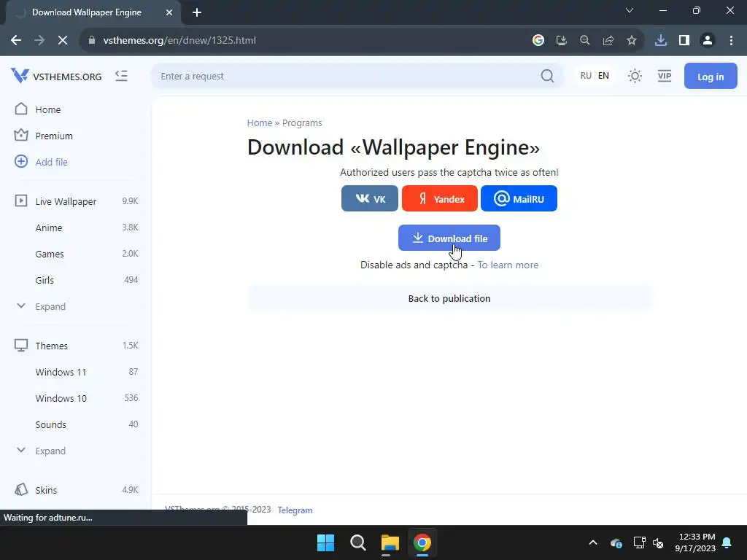This screenshot has height=560, width=747.
Task: Click Chrome icon in taskbar
Action: click(422, 542)
